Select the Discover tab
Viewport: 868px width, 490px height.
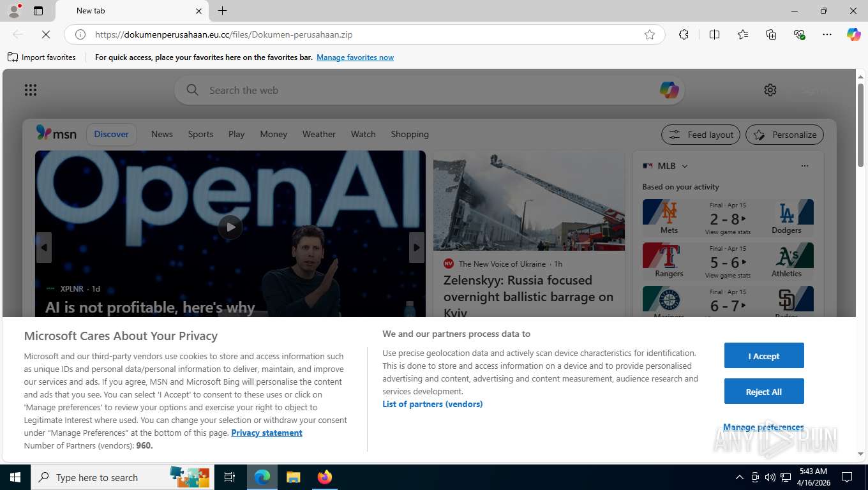pos(112,134)
